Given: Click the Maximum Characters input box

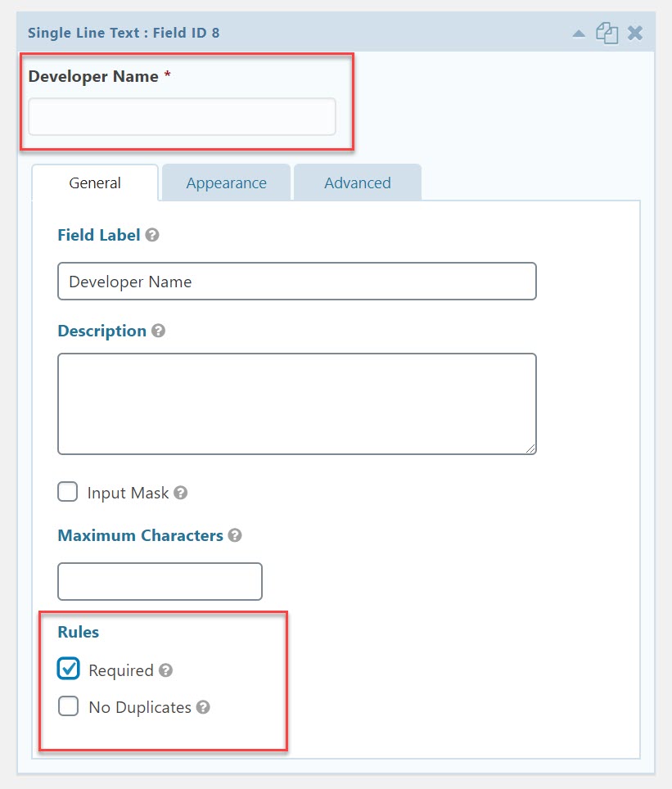Looking at the screenshot, I should coord(160,582).
